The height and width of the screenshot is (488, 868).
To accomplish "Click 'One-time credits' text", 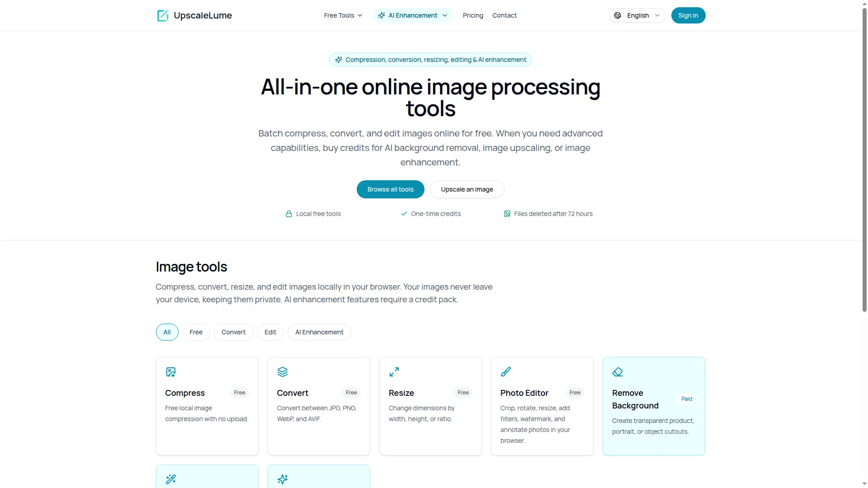I will tap(436, 214).
